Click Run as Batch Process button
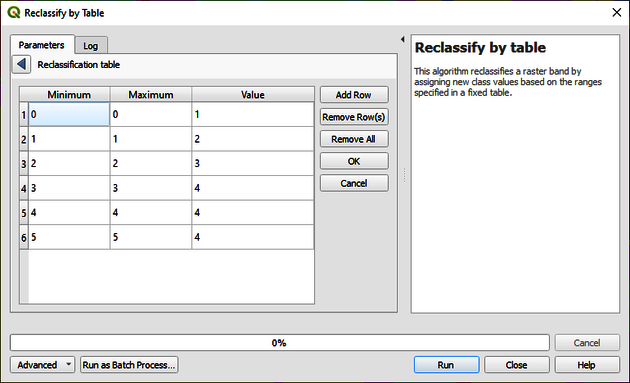The height and width of the screenshot is (383, 630). pos(129,365)
